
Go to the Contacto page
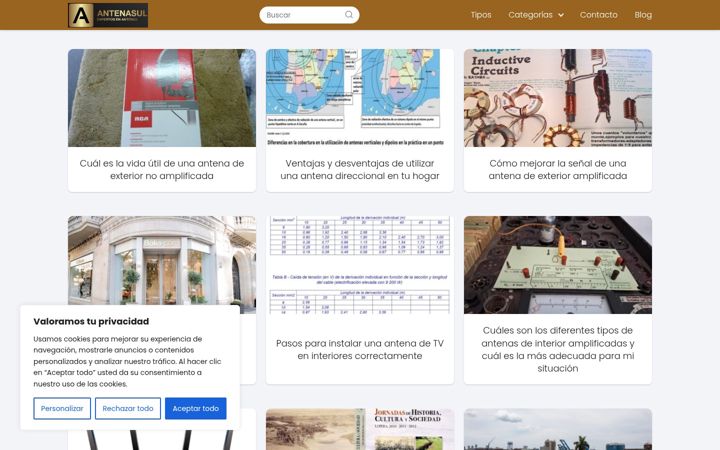pyautogui.click(x=598, y=15)
